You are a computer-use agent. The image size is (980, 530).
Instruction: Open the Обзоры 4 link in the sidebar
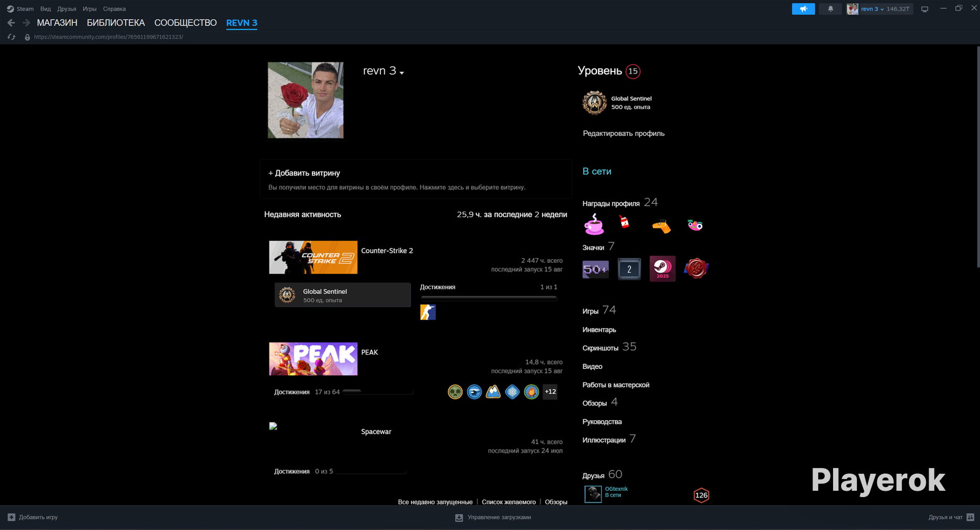(x=600, y=402)
